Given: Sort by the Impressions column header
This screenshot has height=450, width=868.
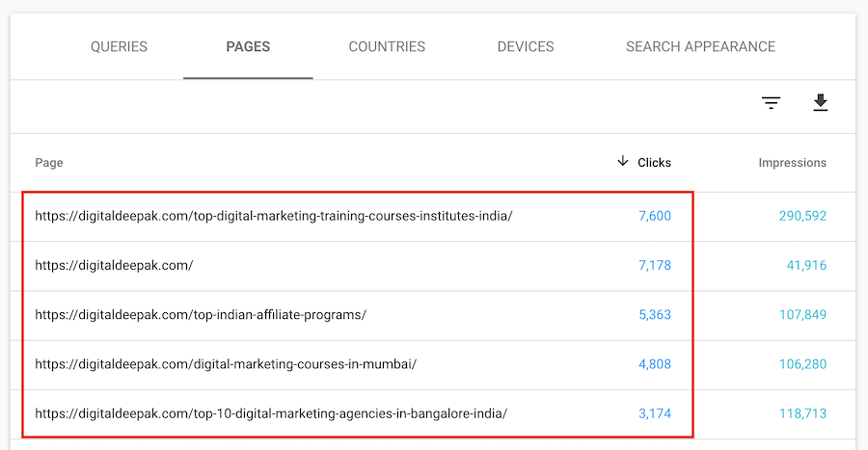Looking at the screenshot, I should 792,163.
